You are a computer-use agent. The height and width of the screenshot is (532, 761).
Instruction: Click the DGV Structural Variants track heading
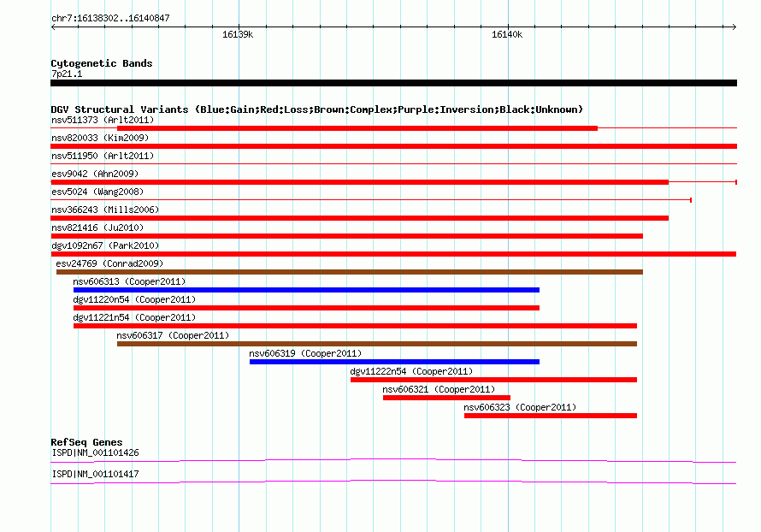(x=317, y=109)
